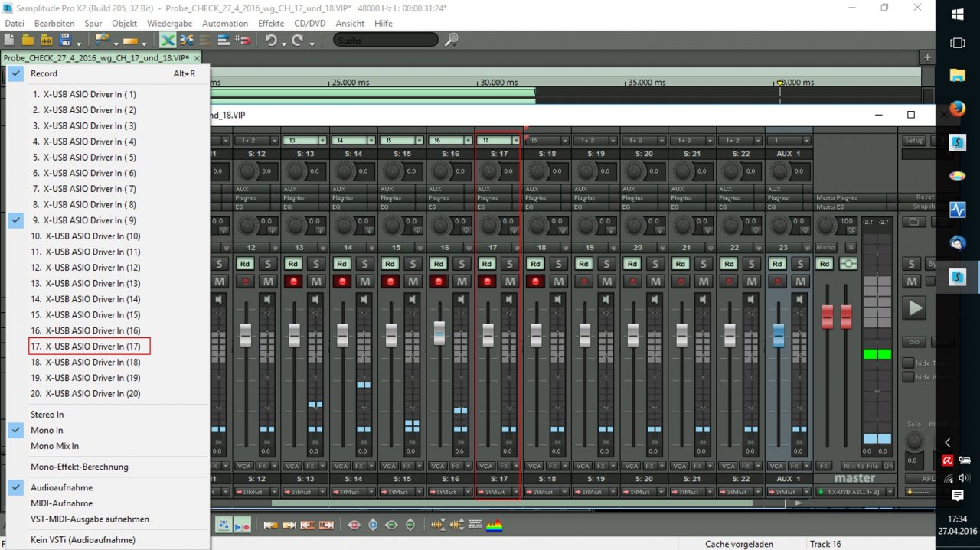This screenshot has height=550, width=980.
Task: Click FX button on channel 15
Action: point(407,465)
